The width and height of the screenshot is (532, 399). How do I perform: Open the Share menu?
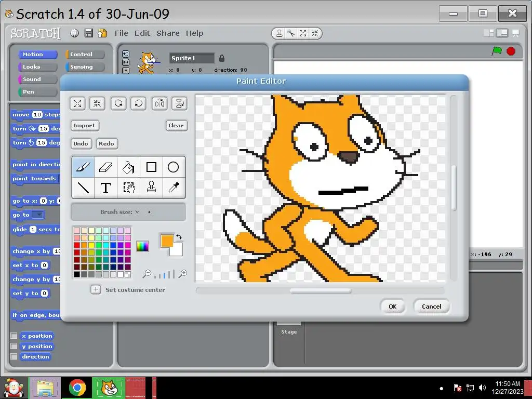tap(168, 33)
